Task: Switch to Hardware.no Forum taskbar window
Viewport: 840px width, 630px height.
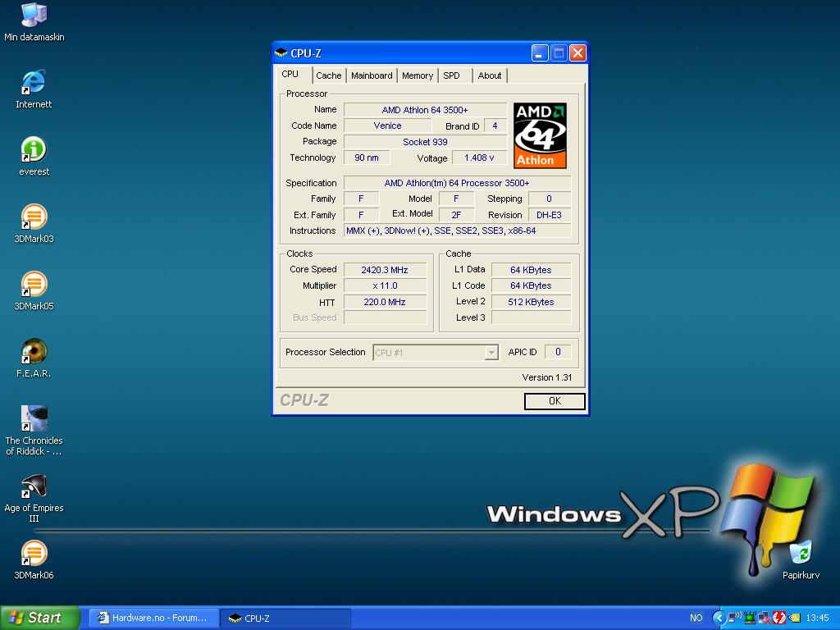Action: (153, 618)
